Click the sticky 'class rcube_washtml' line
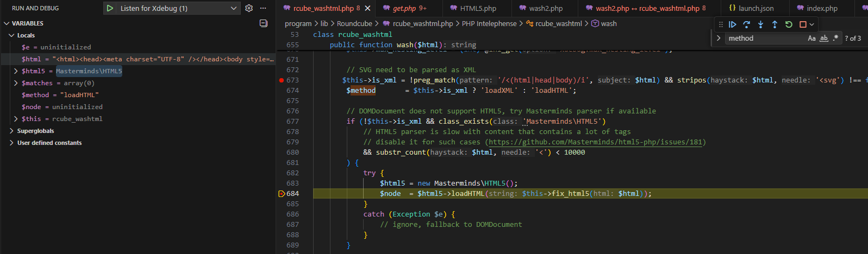Screen dimensions: 868x254 point(352,34)
